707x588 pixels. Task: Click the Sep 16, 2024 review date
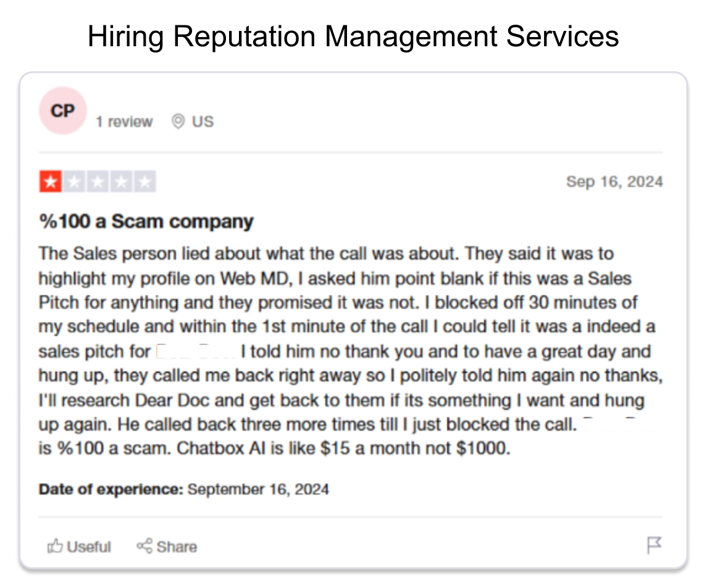[614, 182]
